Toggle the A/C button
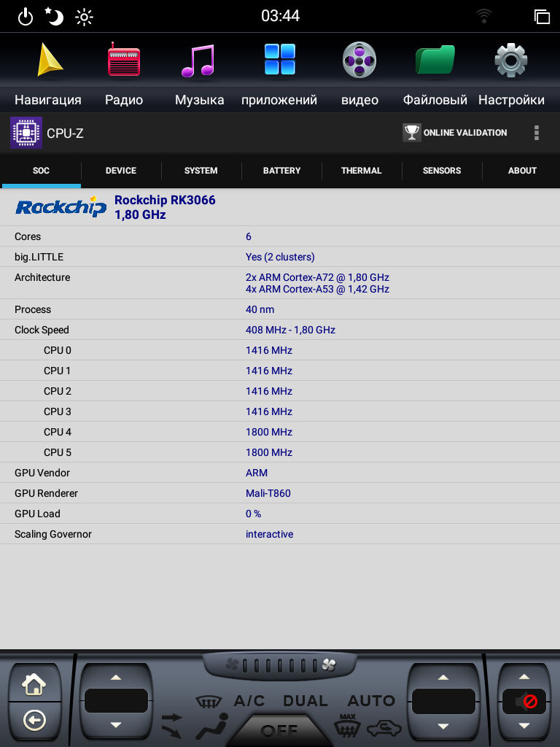This screenshot has height=747, width=560. tap(249, 701)
